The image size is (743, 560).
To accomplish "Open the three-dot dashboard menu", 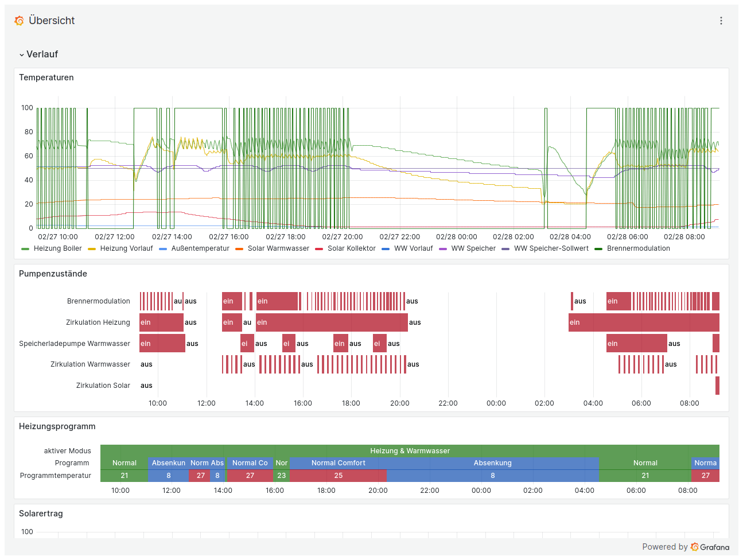I will tap(721, 21).
